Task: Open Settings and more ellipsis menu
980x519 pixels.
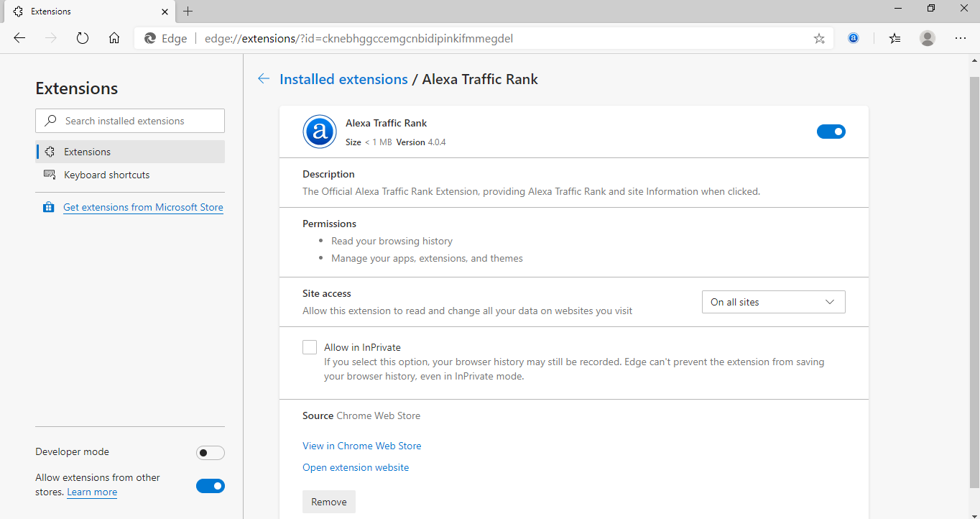Action: click(x=961, y=39)
